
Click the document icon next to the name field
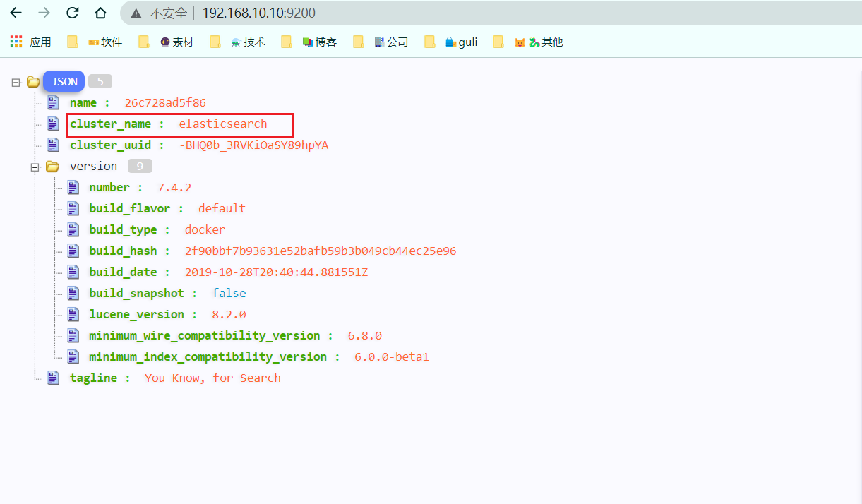tap(53, 102)
